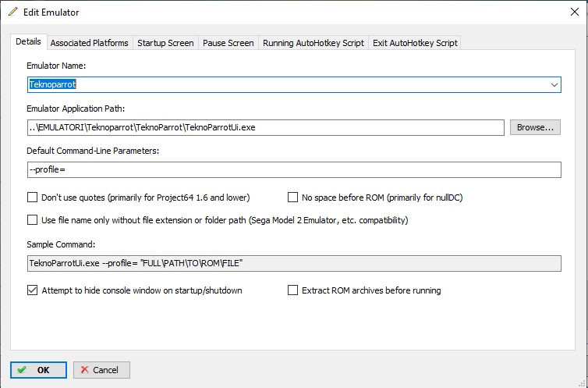Viewport: 588px width, 388px height.
Task: Enable No space before ROM checkbox
Action: pos(292,198)
